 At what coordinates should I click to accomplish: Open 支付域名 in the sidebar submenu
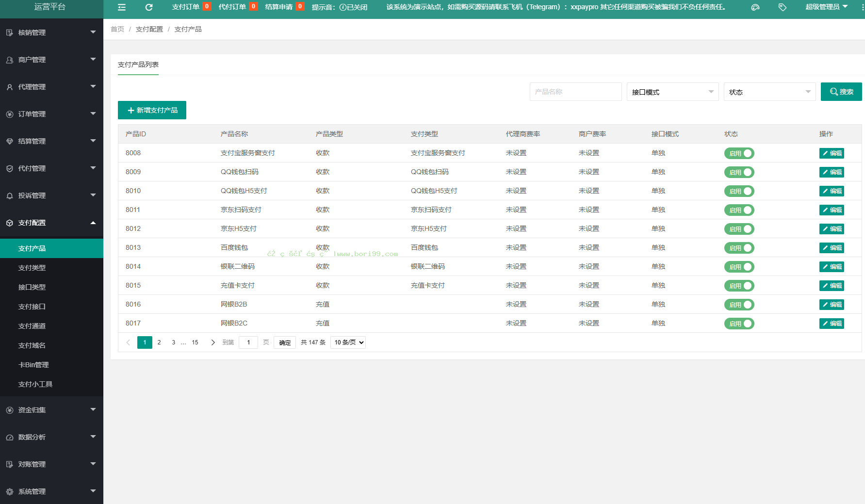point(51,345)
